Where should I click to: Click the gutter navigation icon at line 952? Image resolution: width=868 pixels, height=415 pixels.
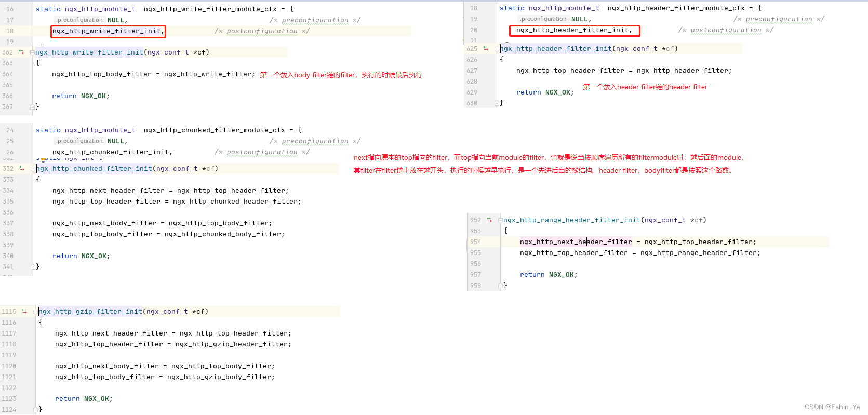(x=489, y=220)
